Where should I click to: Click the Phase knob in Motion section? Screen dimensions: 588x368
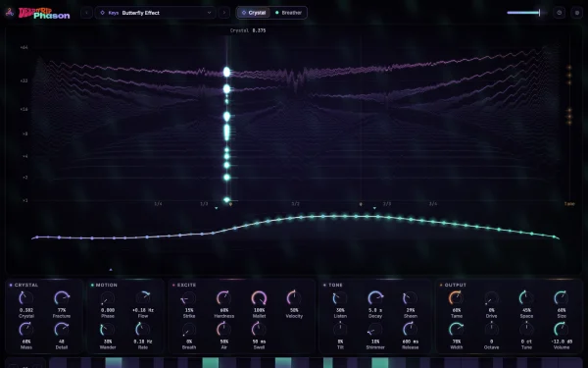(x=108, y=298)
